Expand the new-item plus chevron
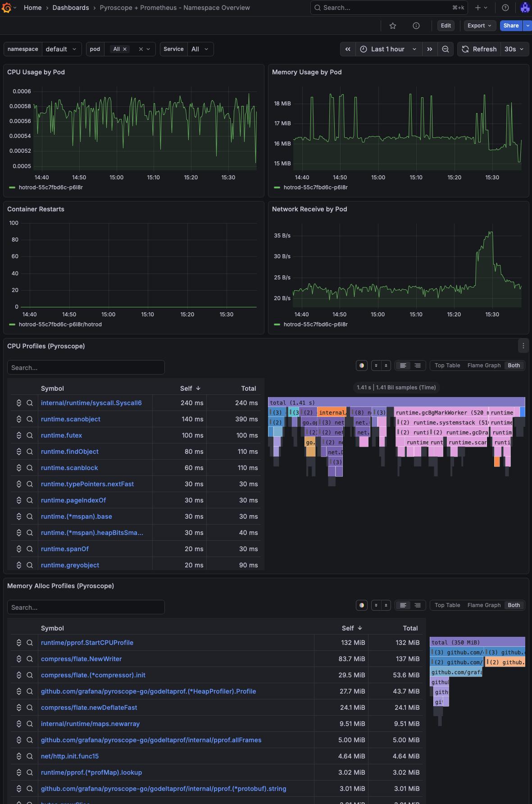This screenshot has height=804, width=532. (486, 8)
